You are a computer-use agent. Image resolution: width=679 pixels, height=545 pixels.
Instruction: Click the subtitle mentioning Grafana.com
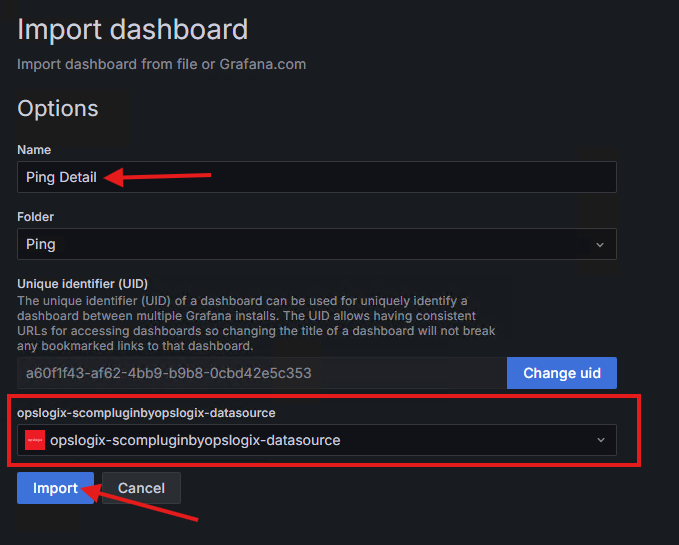(161, 64)
